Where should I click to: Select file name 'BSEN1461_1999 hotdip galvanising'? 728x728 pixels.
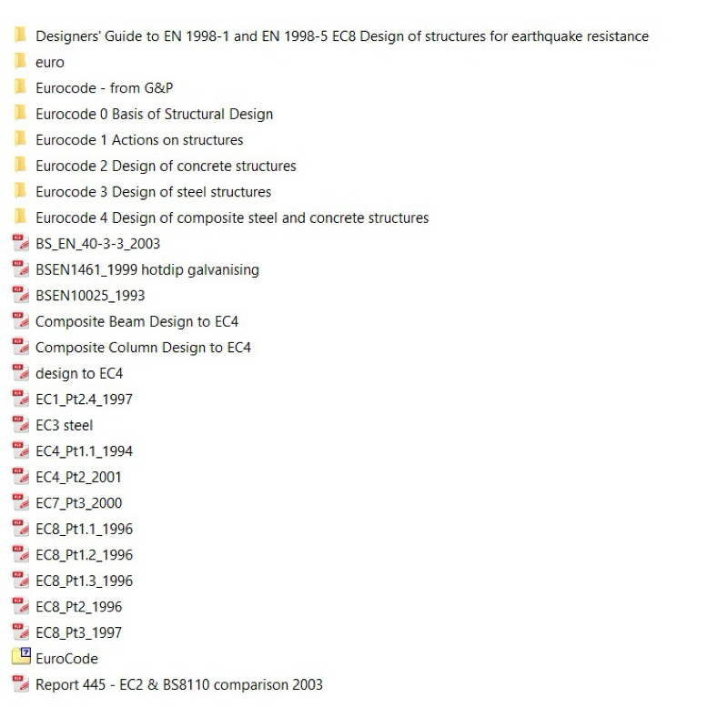[147, 270]
